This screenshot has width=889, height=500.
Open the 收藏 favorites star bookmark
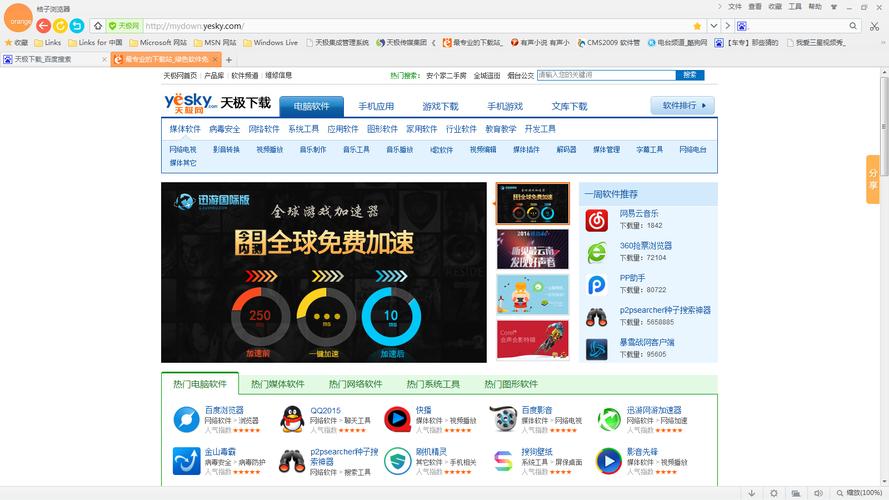coord(16,43)
